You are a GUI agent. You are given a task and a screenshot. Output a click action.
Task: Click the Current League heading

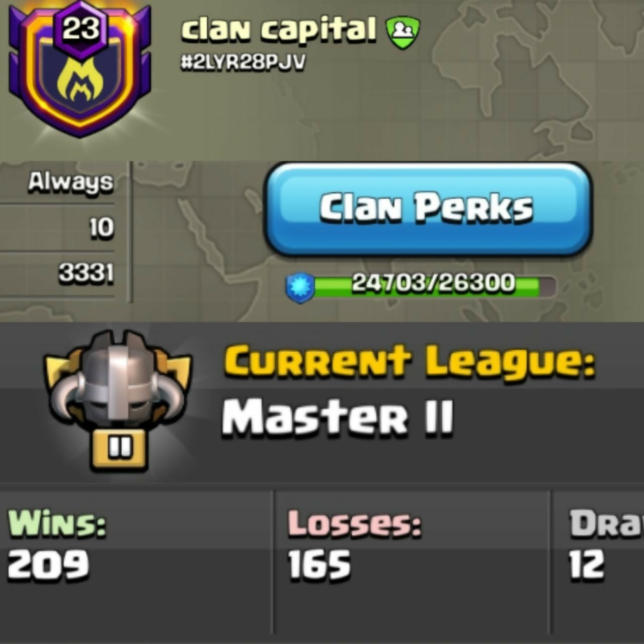point(410,361)
